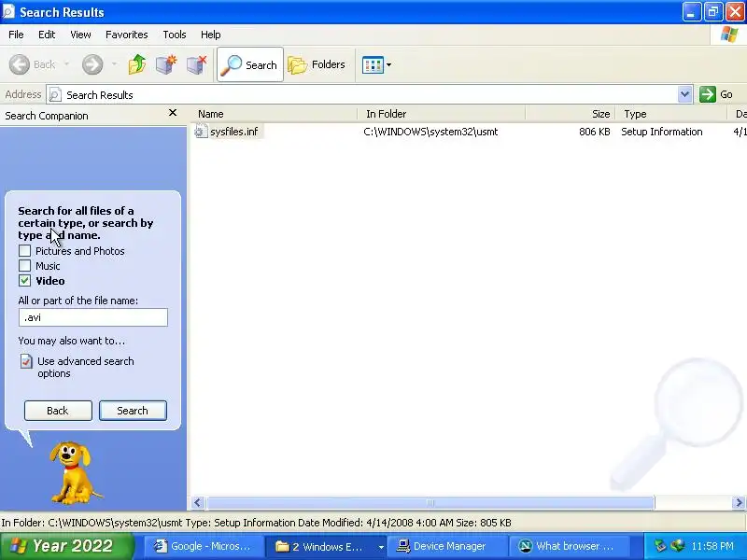Click the Map Drive toolbar icon
The height and width of the screenshot is (560, 747).
coord(166,64)
